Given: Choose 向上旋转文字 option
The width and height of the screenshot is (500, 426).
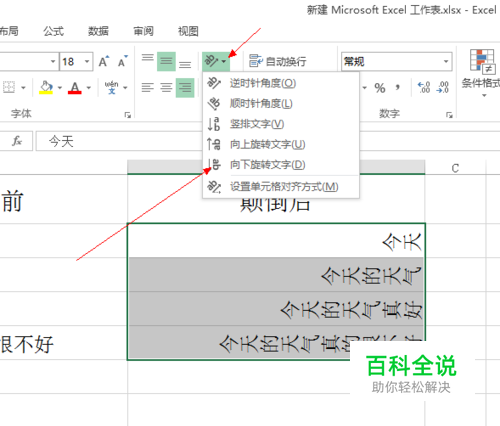Looking at the screenshot, I should (x=281, y=144).
